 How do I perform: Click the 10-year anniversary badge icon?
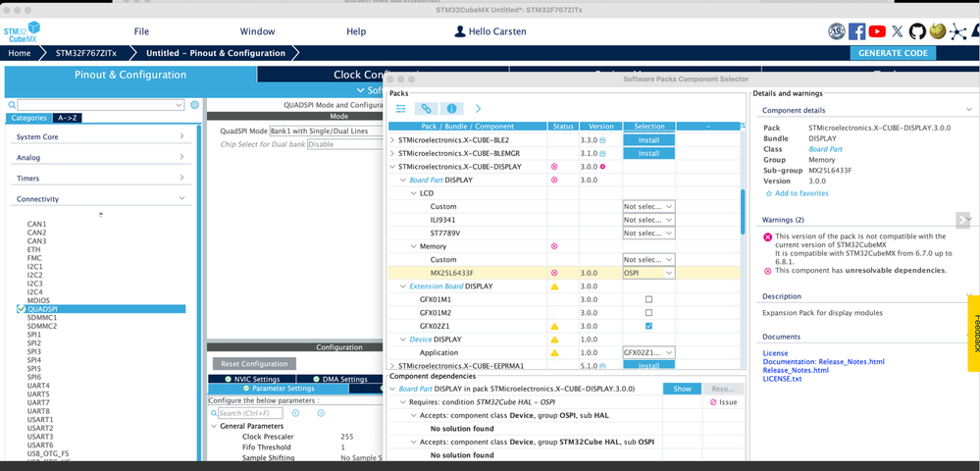[837, 31]
